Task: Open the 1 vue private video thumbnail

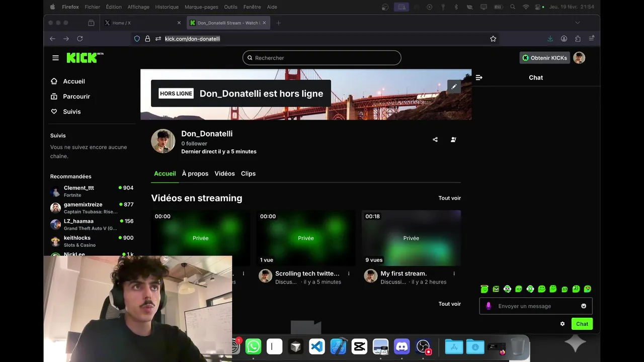Action: point(305,238)
